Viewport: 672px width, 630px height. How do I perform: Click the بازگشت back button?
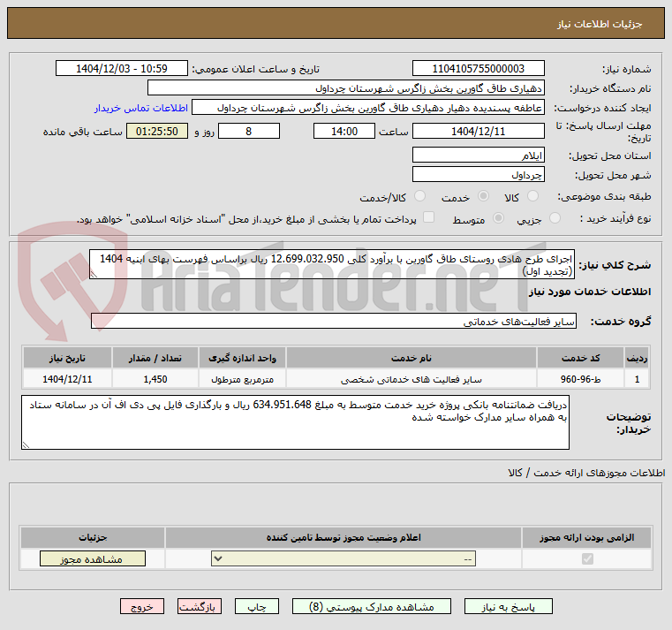(200, 606)
